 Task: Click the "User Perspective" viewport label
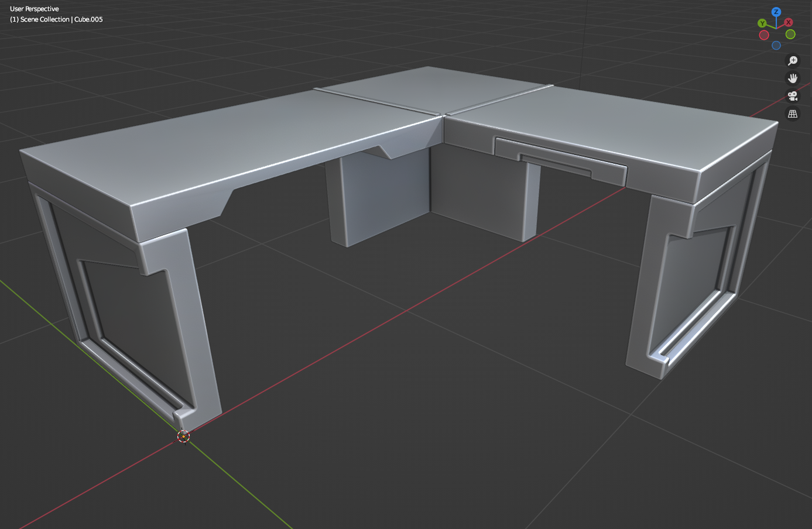click(35, 9)
